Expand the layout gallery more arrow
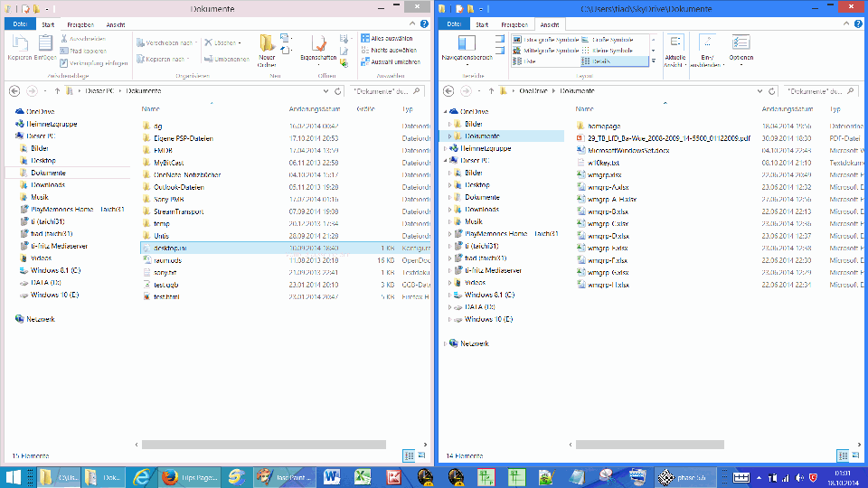Screen dimensions: 868x488 654,61
